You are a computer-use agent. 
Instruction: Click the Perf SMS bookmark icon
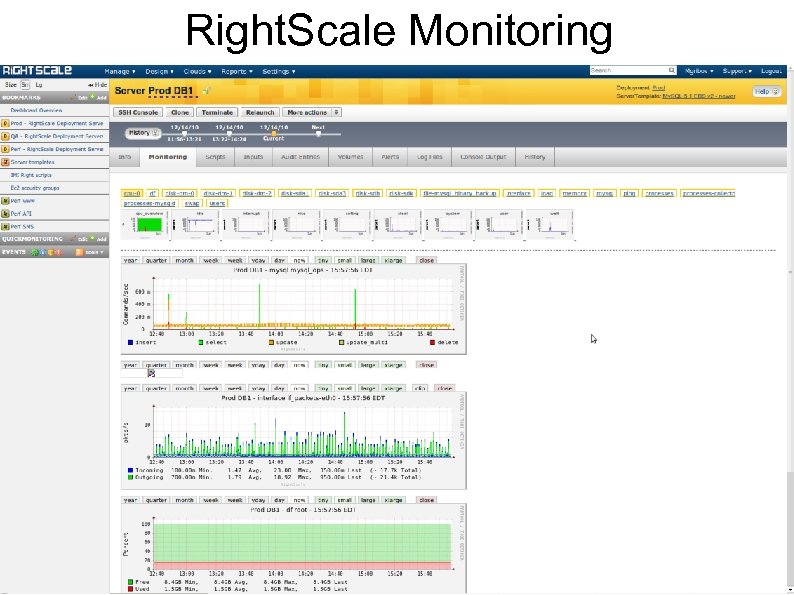5,227
